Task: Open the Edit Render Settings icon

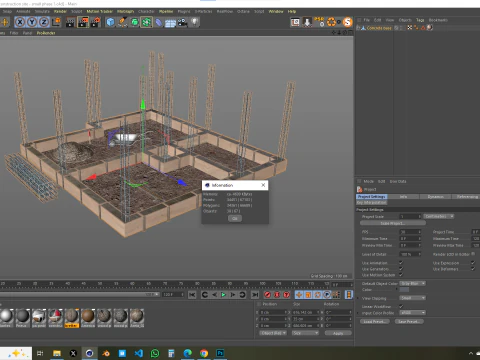Action: [96, 22]
